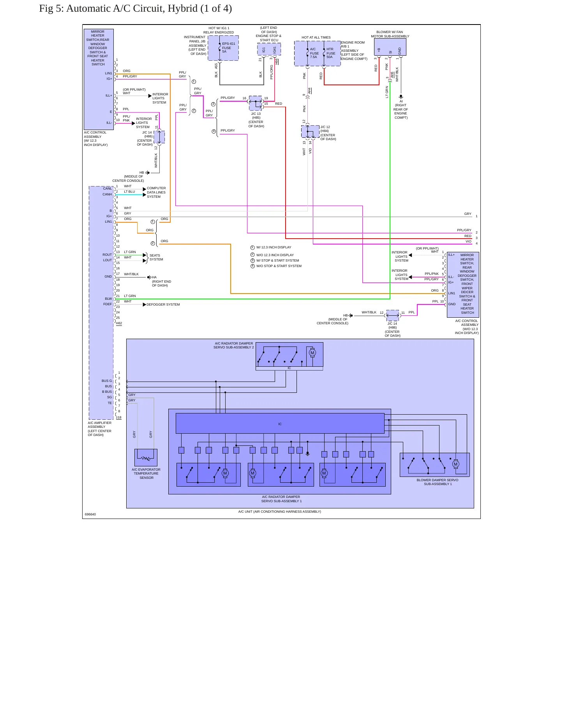Click legend circle 3 for W/ stop & start system
The width and height of the screenshot is (563, 728).
pos(252,260)
